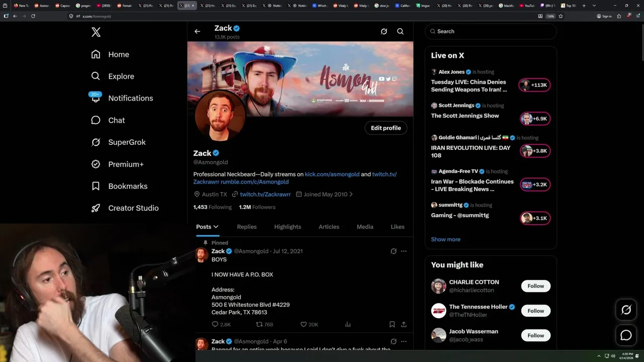Open the system tray volume icon

coord(613,356)
